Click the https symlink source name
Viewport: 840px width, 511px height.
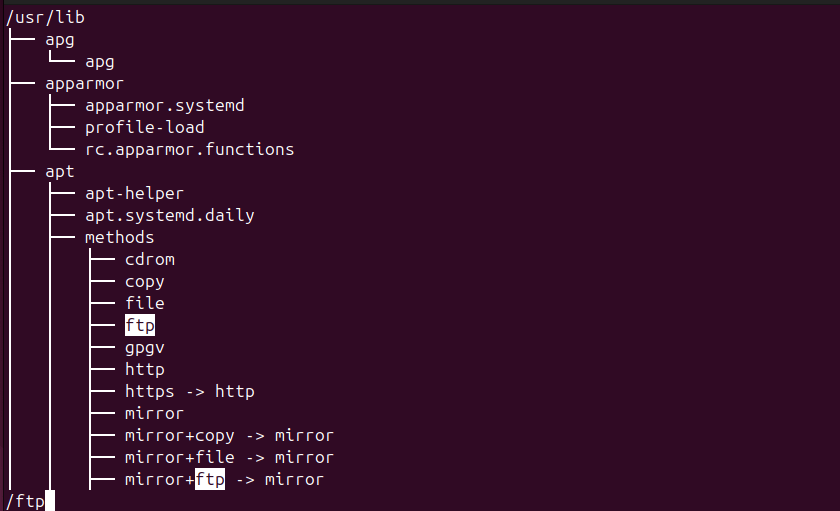149,391
